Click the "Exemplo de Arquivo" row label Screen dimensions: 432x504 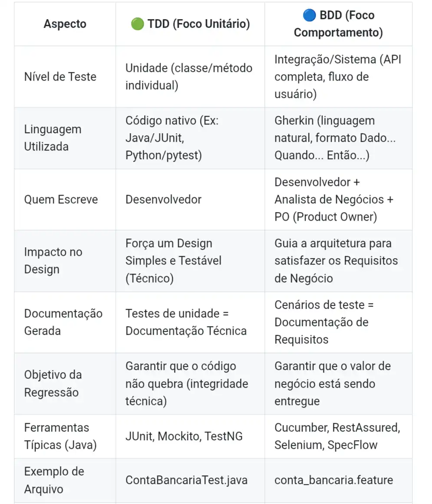[54, 480]
